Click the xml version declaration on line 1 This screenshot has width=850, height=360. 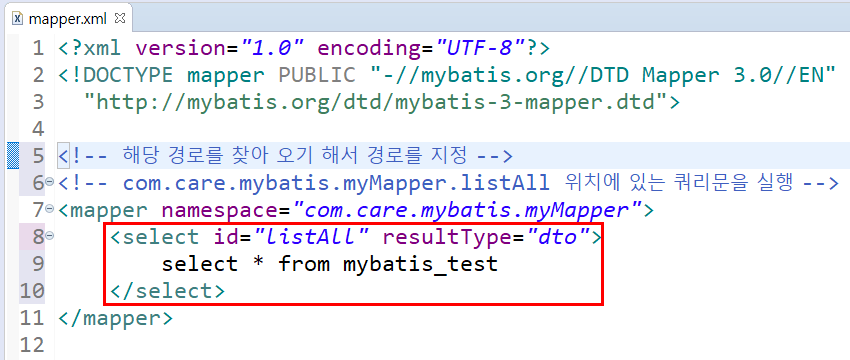click(x=304, y=48)
